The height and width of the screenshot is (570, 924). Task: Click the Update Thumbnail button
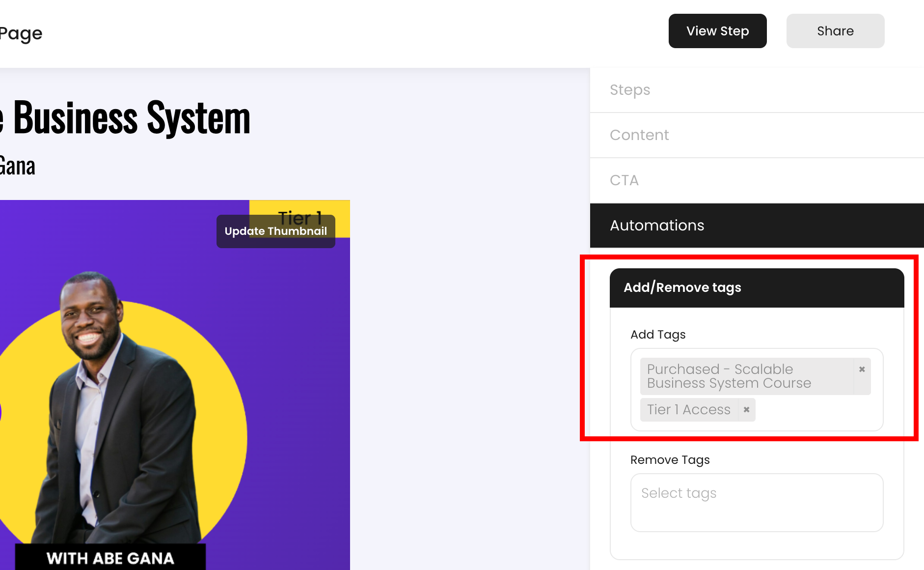(275, 231)
